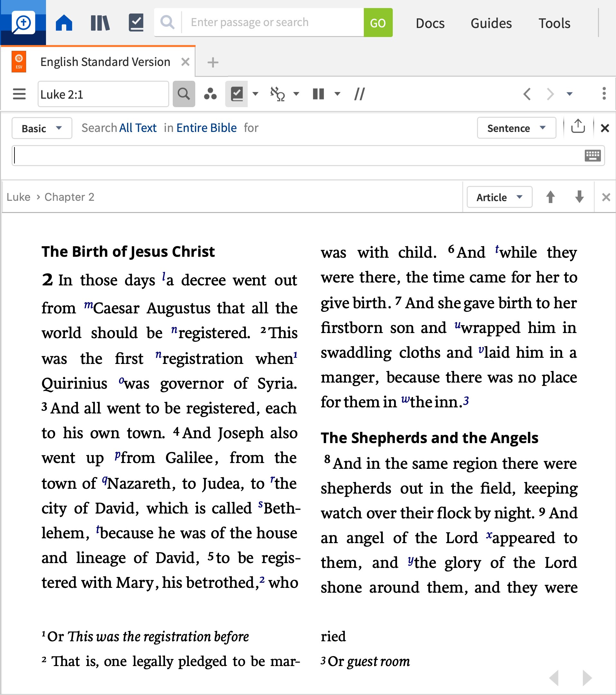Navigate back with left chevron
This screenshot has height=695, width=616.
(x=527, y=94)
